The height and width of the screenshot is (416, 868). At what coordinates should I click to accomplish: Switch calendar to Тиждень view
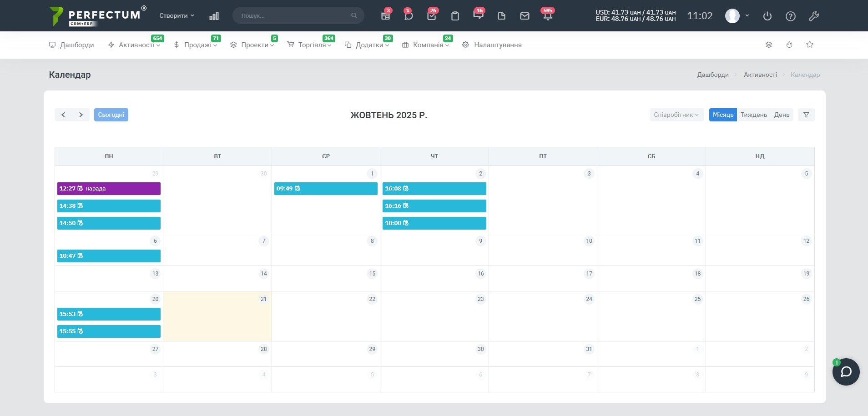coord(753,115)
